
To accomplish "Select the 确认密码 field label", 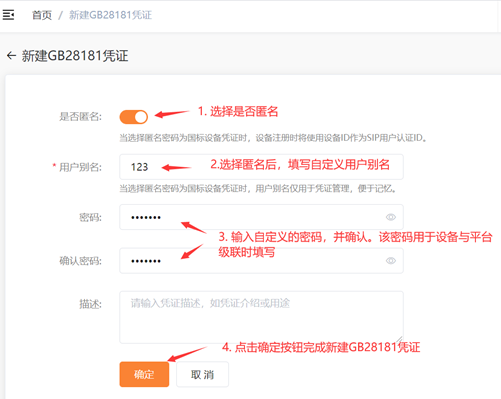I will click(x=80, y=261).
